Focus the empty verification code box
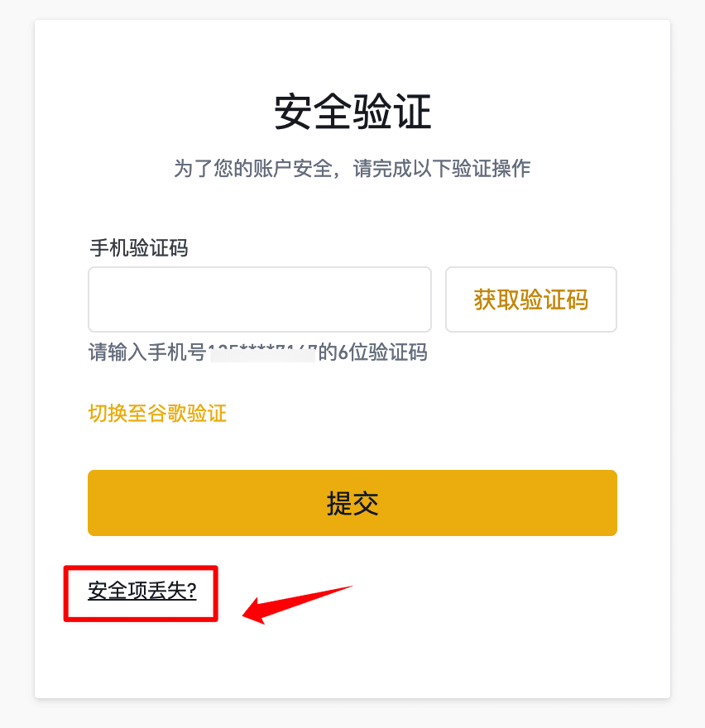The width and height of the screenshot is (705, 728). point(260,299)
